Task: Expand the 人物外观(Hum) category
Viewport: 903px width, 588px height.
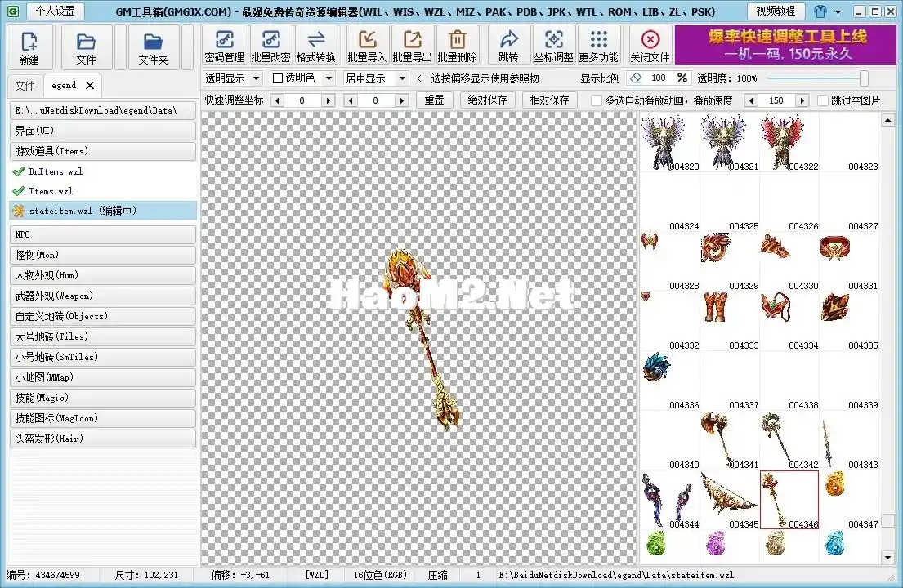Action: [x=103, y=275]
